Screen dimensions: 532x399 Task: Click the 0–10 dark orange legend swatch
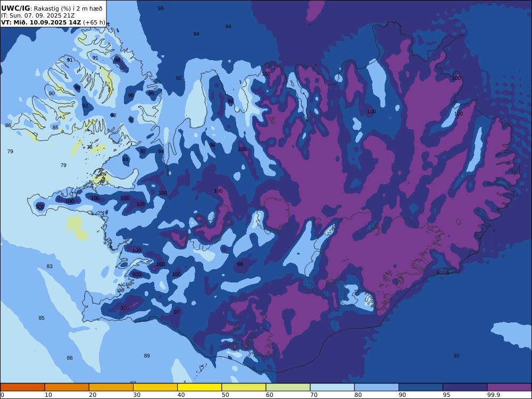click(x=22, y=387)
